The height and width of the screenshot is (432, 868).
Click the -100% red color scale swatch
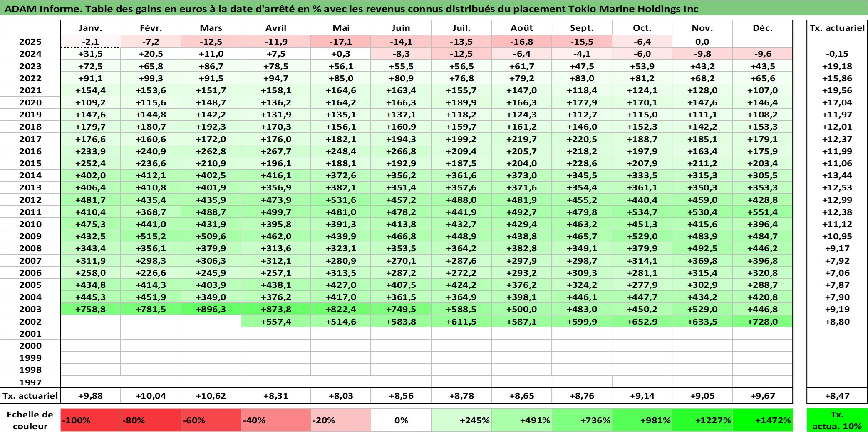pyautogui.click(x=90, y=420)
